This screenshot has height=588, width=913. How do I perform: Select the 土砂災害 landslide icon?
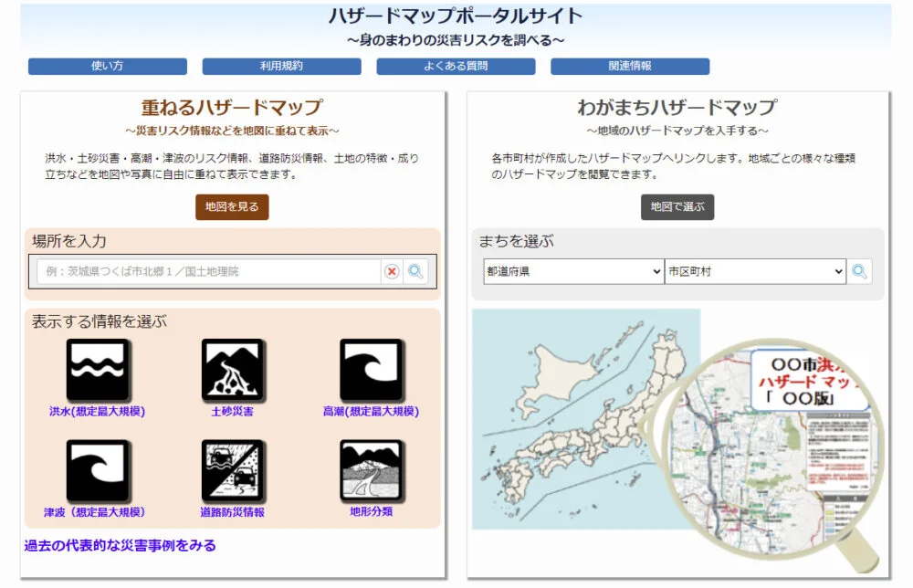pos(233,370)
